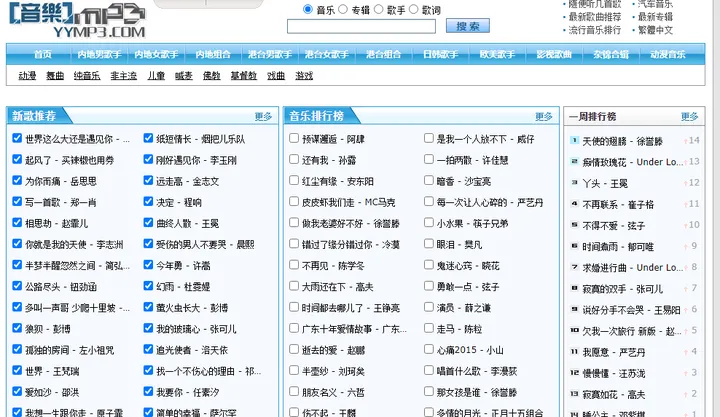Check the 皮皮虾我们走 checkbox
The width and height of the screenshot is (720, 417).
[x=294, y=201]
